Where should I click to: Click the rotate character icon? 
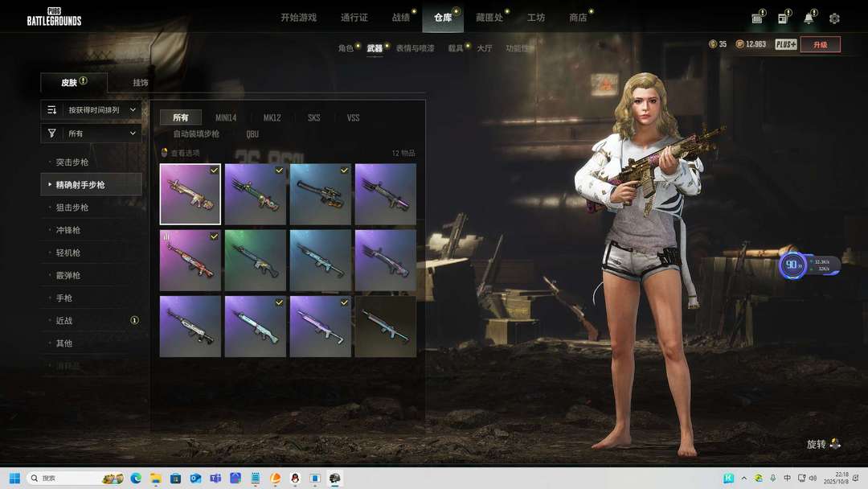click(x=835, y=444)
